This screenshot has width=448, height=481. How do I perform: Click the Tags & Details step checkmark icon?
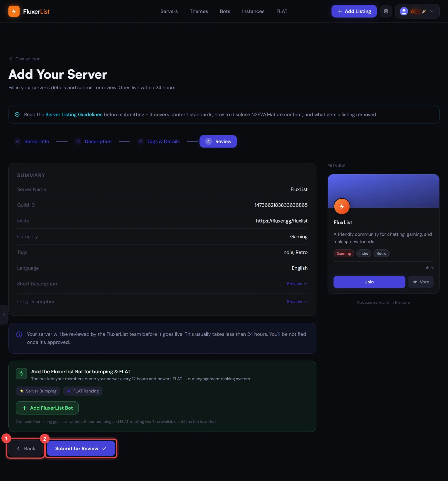141,141
